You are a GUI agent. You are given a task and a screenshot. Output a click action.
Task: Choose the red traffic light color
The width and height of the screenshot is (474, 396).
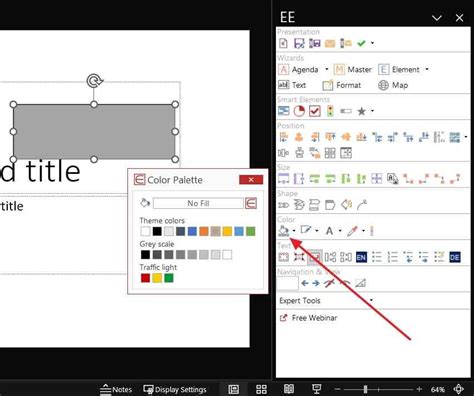(145, 278)
